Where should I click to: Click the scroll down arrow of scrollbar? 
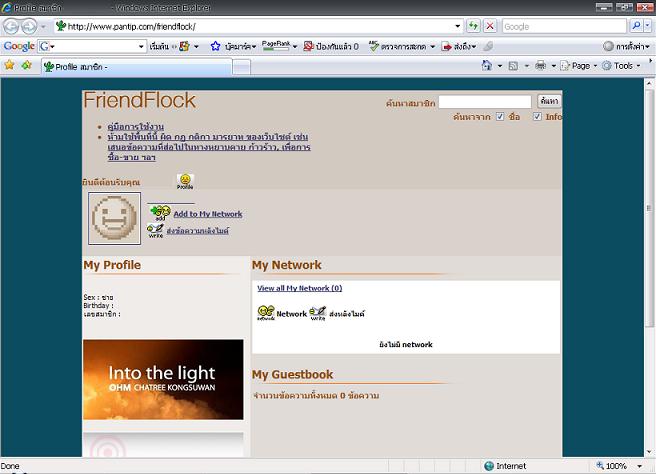649,452
